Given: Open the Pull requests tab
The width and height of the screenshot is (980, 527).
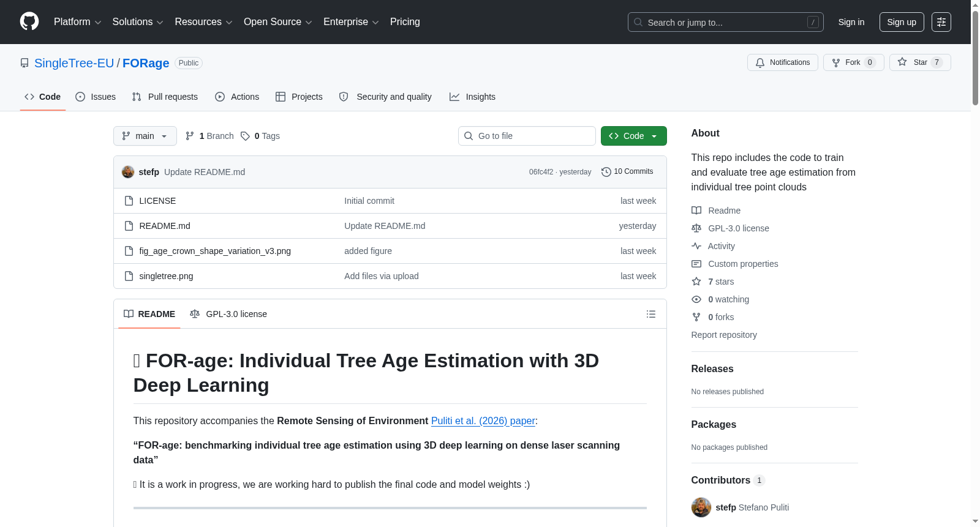Looking at the screenshot, I should [x=165, y=97].
